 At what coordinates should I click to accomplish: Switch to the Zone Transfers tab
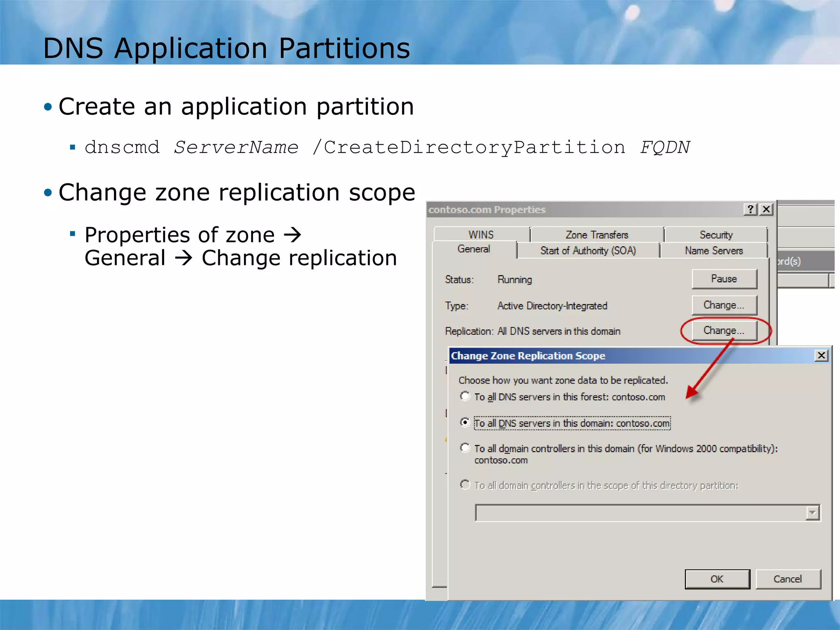click(597, 234)
